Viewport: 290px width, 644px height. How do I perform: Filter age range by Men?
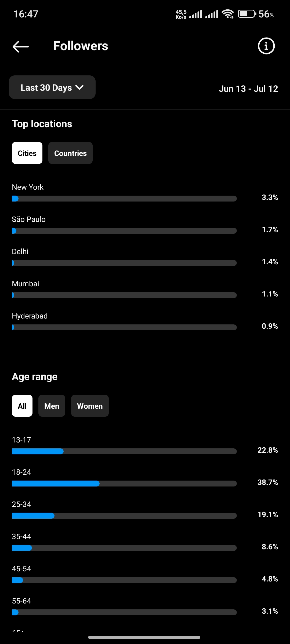[52, 406]
